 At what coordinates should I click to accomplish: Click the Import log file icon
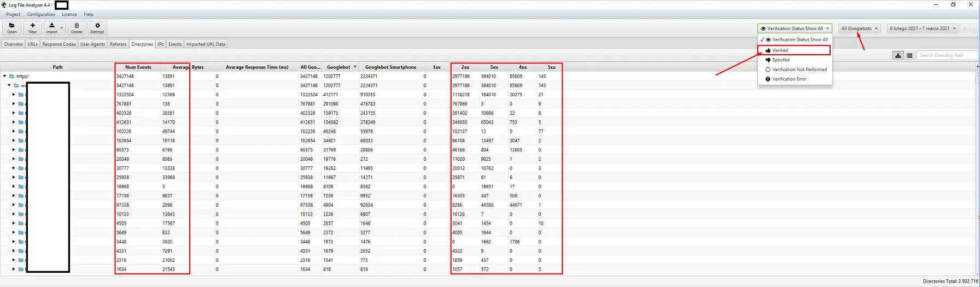point(52,28)
